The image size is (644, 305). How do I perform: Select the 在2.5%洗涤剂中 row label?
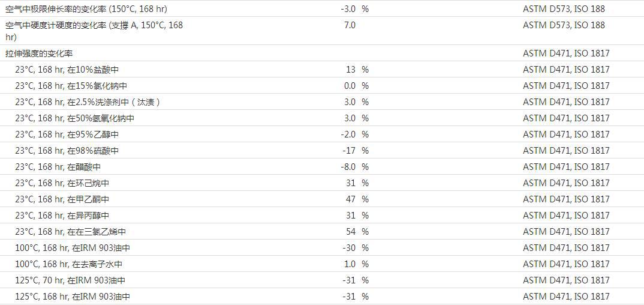pyautogui.click(x=88, y=102)
